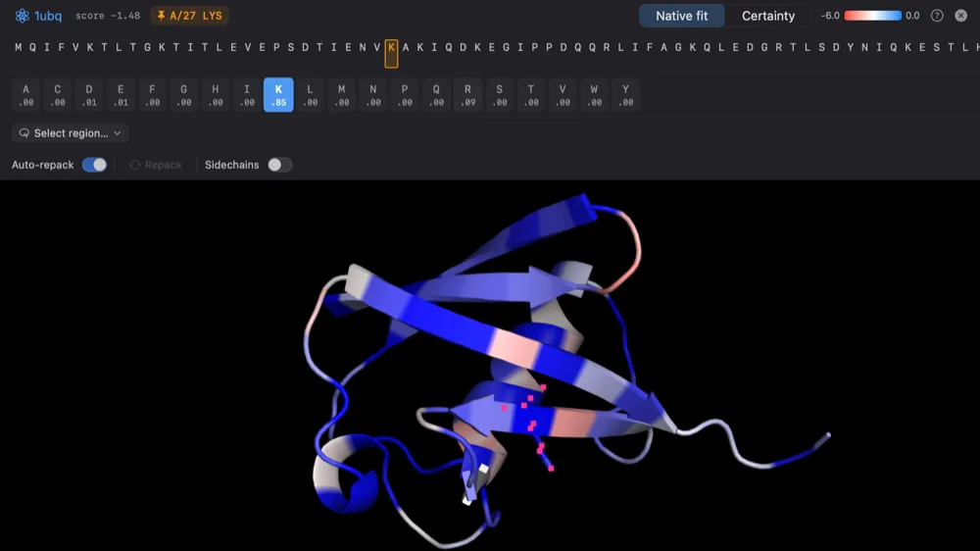The width and height of the screenshot is (980, 551).
Task: Toggle the Auto-repack switch off
Action: point(94,165)
